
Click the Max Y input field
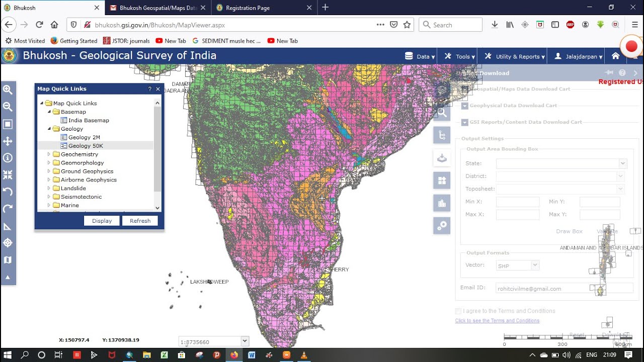[600, 214]
